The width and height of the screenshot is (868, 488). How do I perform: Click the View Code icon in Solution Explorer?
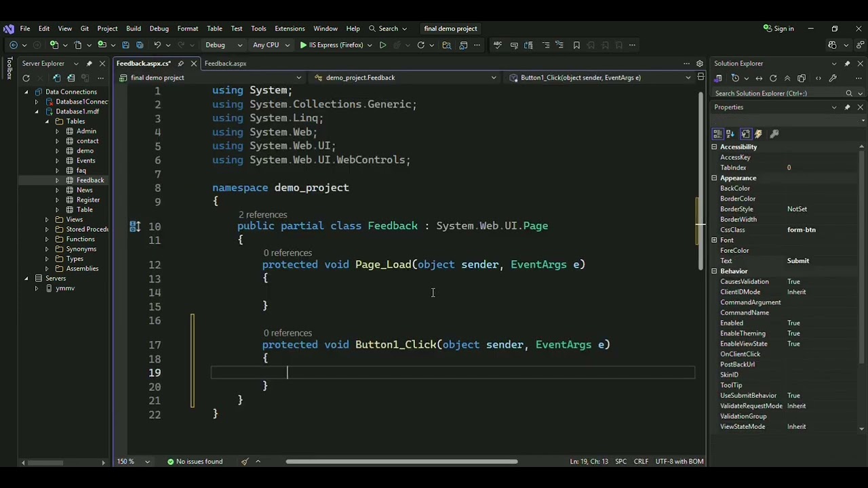pyautogui.click(x=818, y=79)
